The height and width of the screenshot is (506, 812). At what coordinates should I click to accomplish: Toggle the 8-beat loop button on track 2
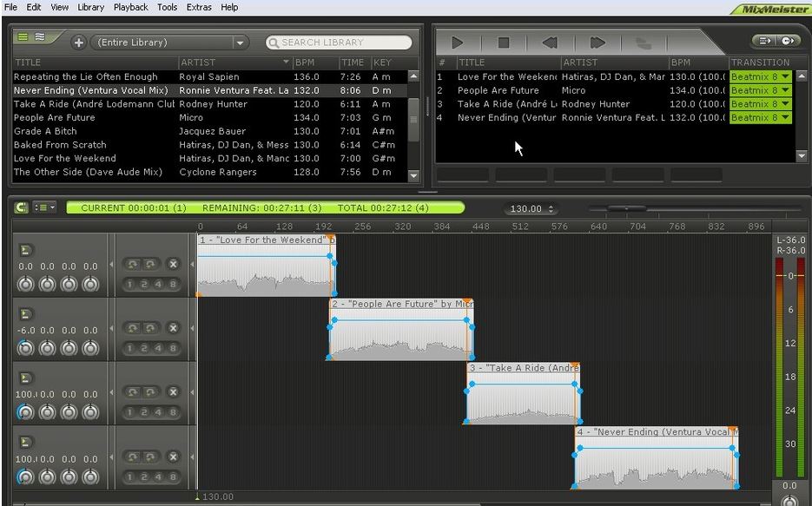click(x=173, y=348)
